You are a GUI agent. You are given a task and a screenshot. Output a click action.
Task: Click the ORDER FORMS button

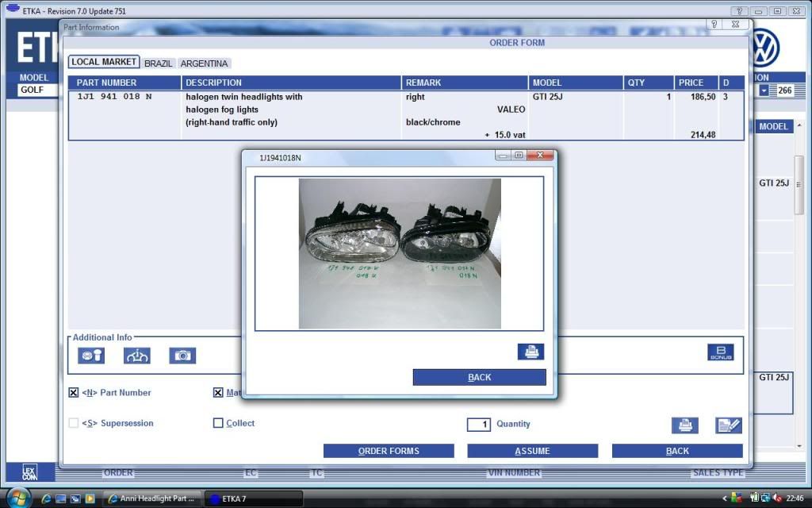pos(389,451)
